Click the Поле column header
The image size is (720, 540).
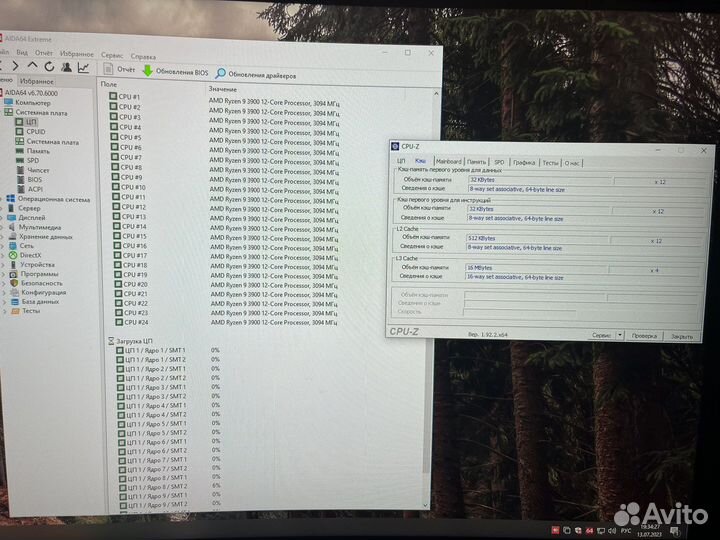[109, 84]
